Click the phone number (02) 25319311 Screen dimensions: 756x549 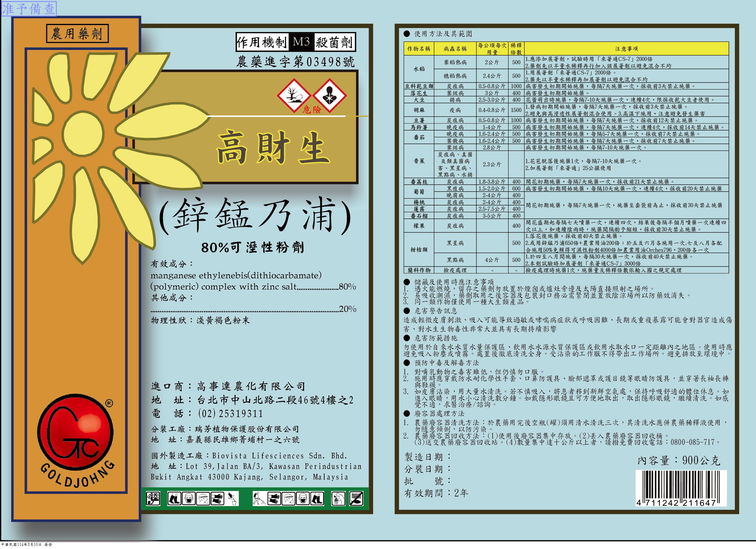[231, 414]
